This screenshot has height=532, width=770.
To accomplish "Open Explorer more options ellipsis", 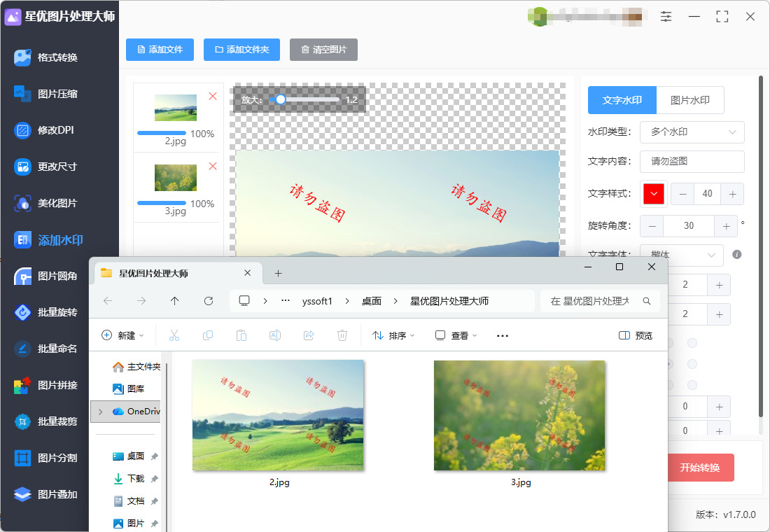I will 503,335.
